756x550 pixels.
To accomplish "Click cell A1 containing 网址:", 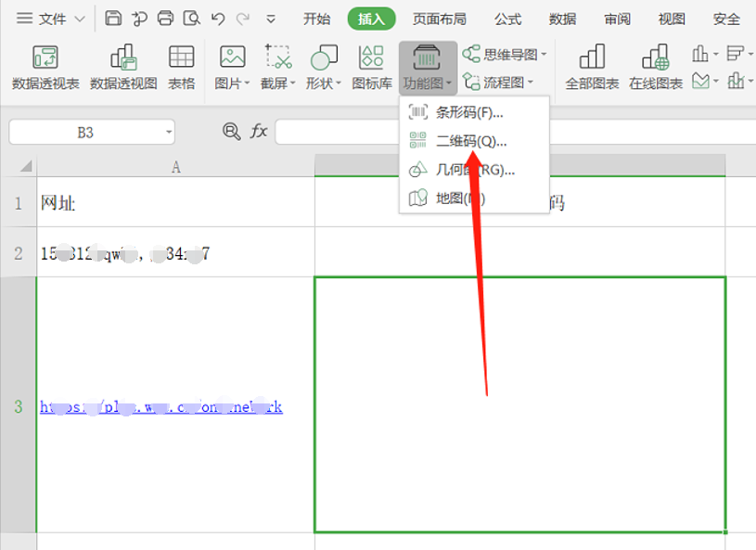I will 175,202.
